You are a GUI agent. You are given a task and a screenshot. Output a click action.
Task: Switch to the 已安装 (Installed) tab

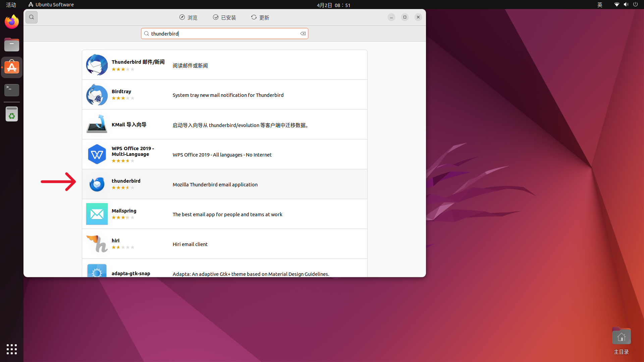224,17
